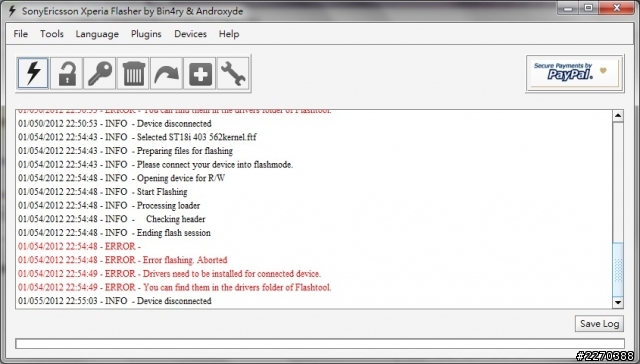640x364 pixels.
Task: Click the Flasher app icon in title bar
Action: point(12,11)
